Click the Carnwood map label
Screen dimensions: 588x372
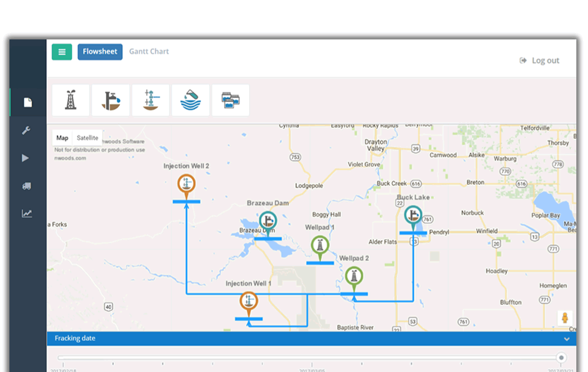443,155
